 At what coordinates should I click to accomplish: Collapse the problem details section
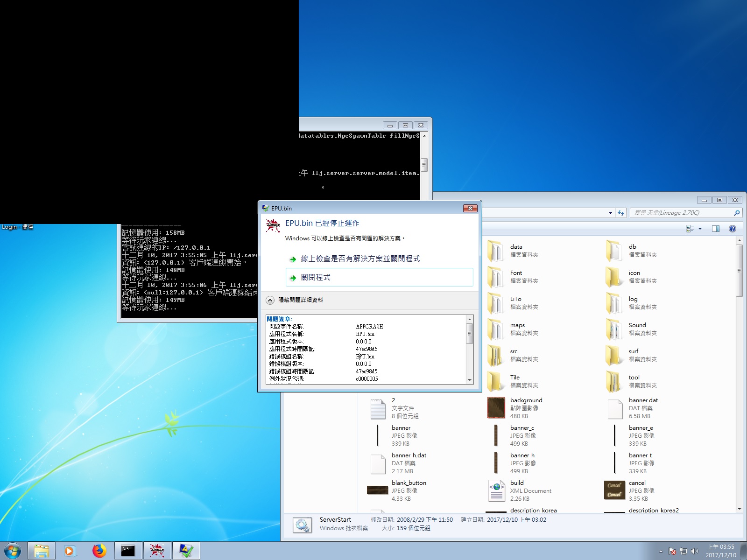[x=295, y=300]
